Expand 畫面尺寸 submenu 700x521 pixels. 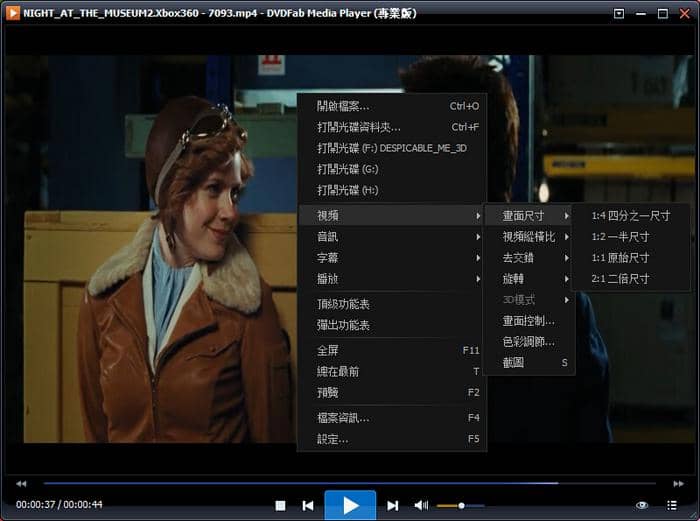529,216
